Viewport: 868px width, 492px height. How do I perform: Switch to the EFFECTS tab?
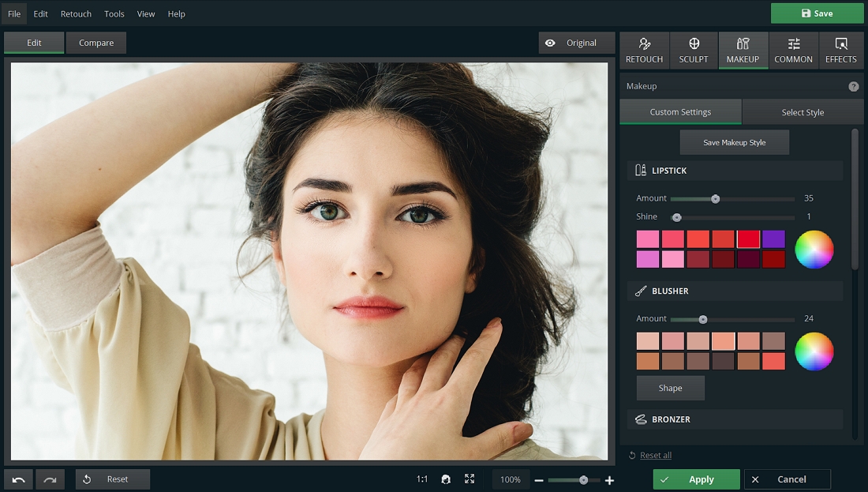click(x=841, y=51)
